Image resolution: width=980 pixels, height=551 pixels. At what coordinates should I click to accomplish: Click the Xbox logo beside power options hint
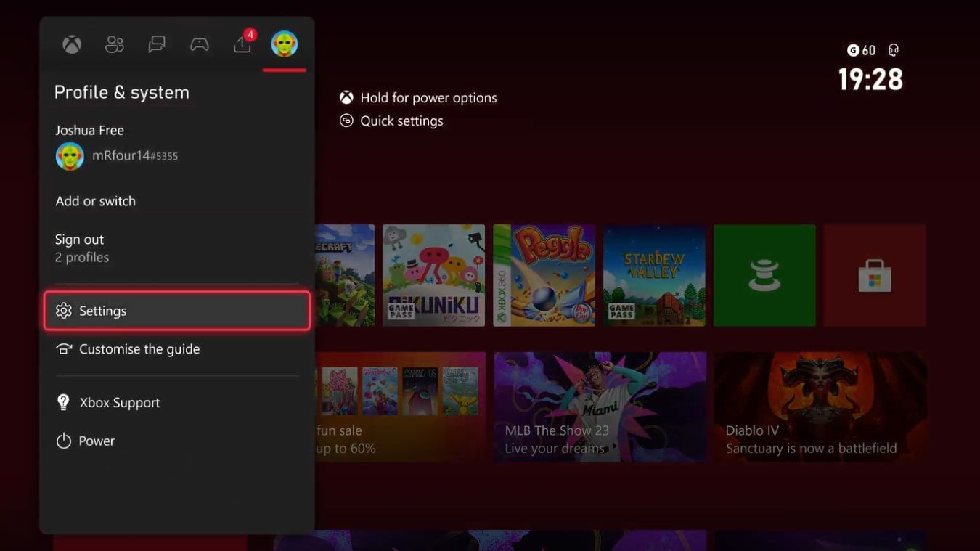click(x=347, y=97)
